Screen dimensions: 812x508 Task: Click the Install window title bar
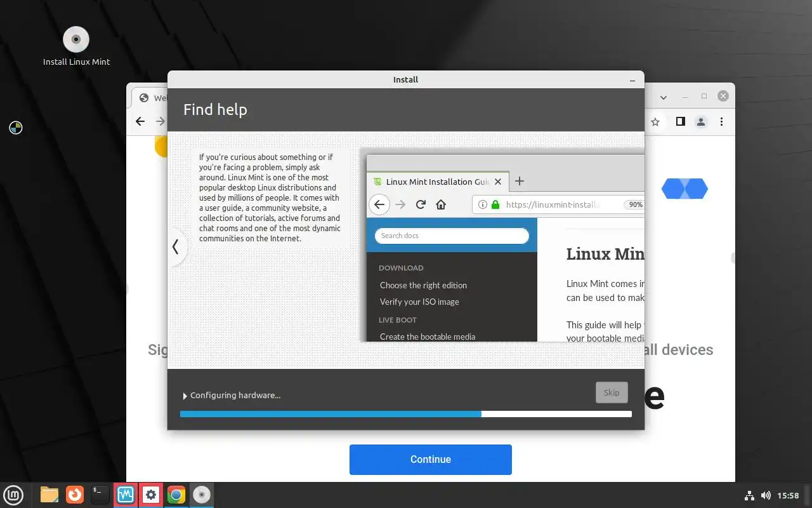pos(406,79)
